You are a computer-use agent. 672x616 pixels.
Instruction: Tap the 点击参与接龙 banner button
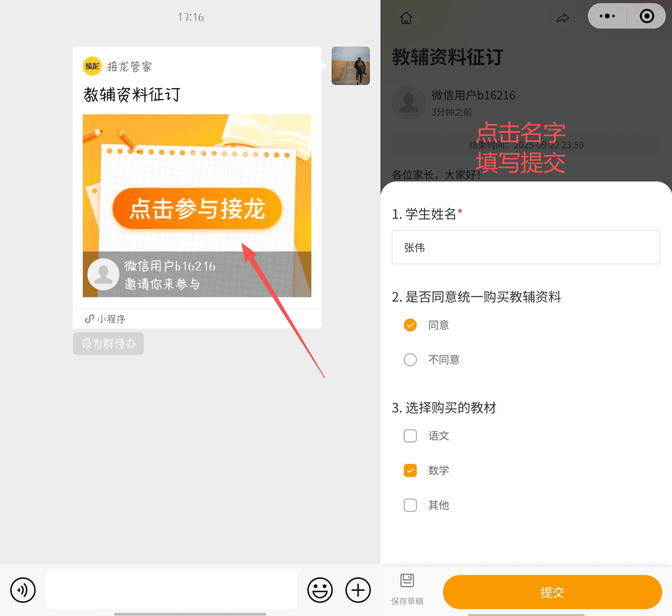(x=197, y=208)
